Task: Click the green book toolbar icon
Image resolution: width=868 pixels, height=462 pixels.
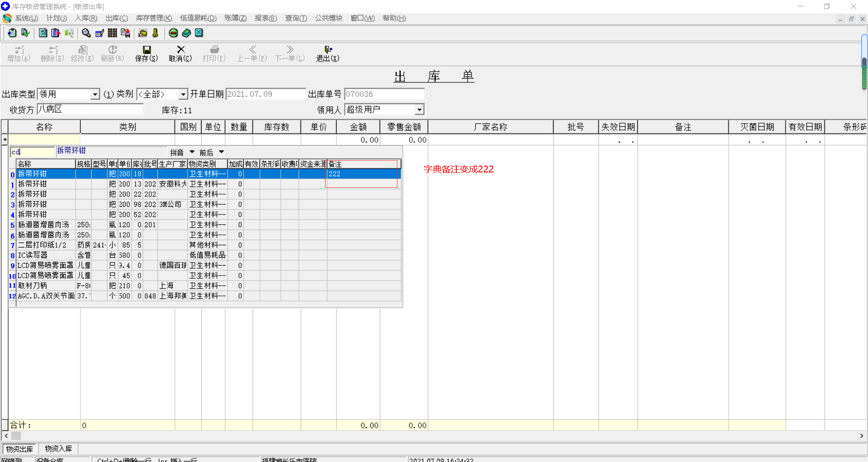Action: click(x=186, y=33)
